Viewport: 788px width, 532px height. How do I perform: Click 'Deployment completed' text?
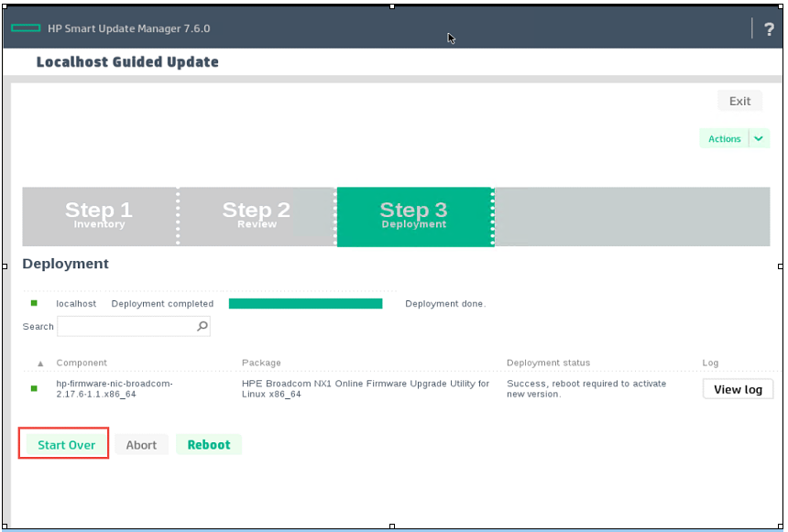coord(162,303)
